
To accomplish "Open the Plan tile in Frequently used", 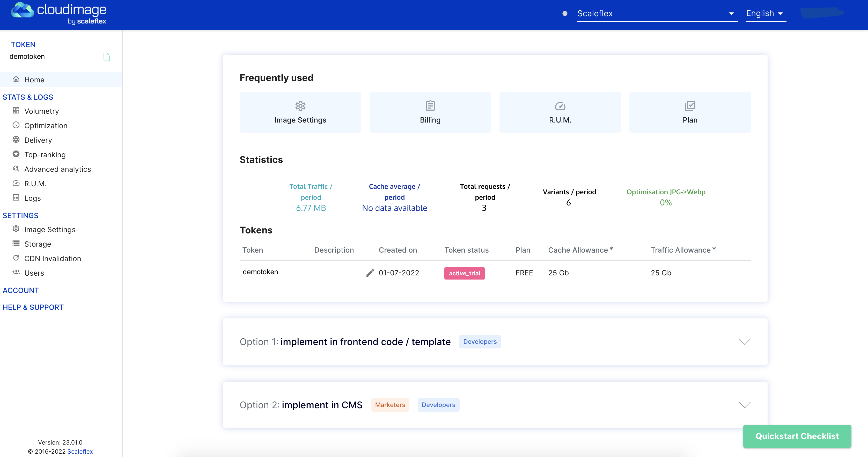I will 690,112.
